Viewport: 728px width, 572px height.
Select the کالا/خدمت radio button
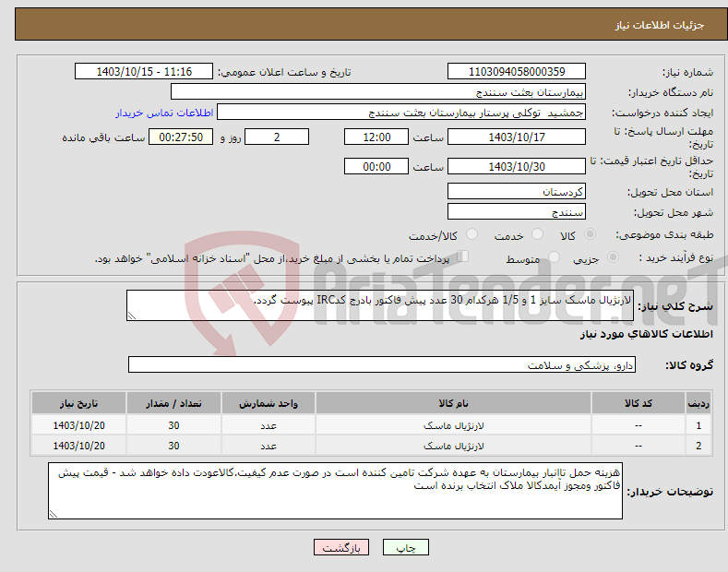pyautogui.click(x=471, y=234)
